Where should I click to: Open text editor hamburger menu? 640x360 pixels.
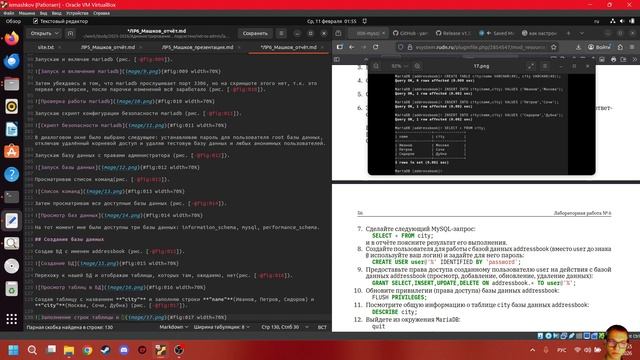(x=281, y=33)
